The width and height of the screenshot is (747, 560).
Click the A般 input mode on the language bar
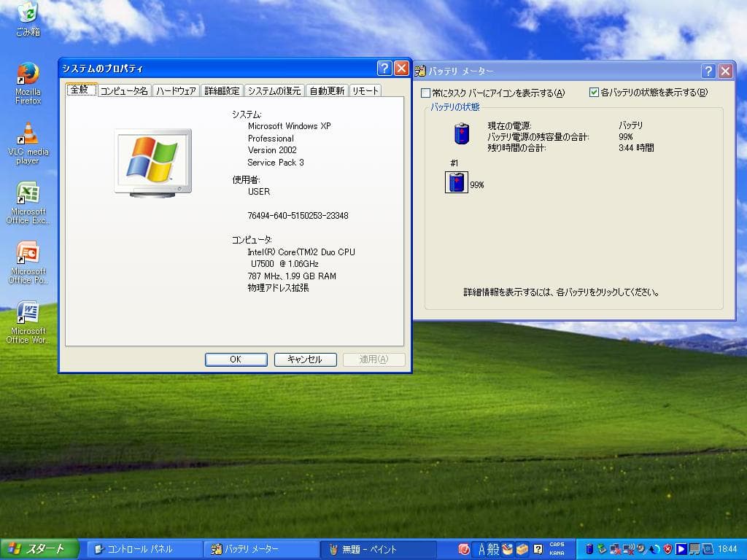(x=485, y=548)
